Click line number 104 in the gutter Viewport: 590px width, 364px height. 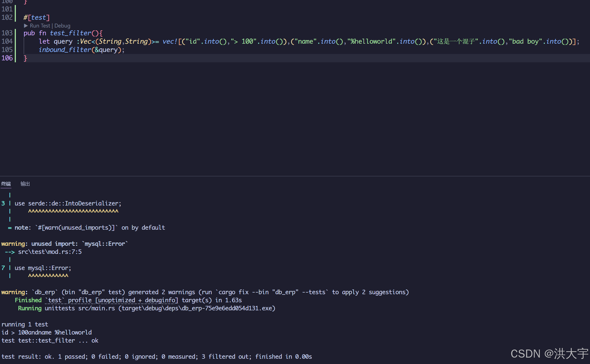(x=7, y=41)
